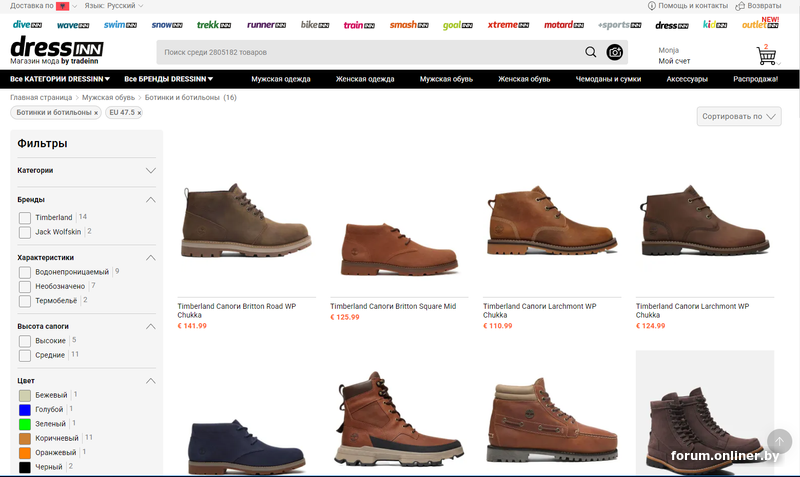Viewport: 800px width, 477px height.
Task: Open the +sportsinn store logo
Action: point(619,25)
